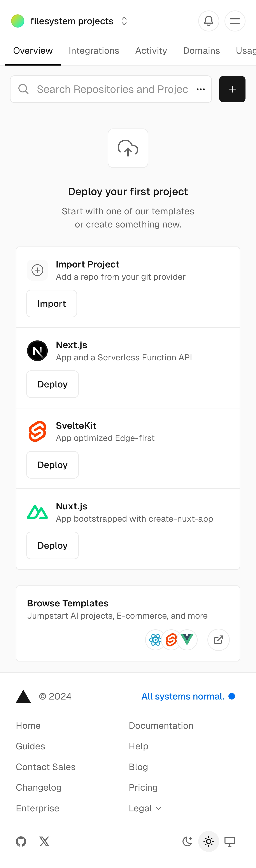The width and height of the screenshot is (256, 868).
Task: Click the filesystem projects team name
Action: tap(72, 21)
